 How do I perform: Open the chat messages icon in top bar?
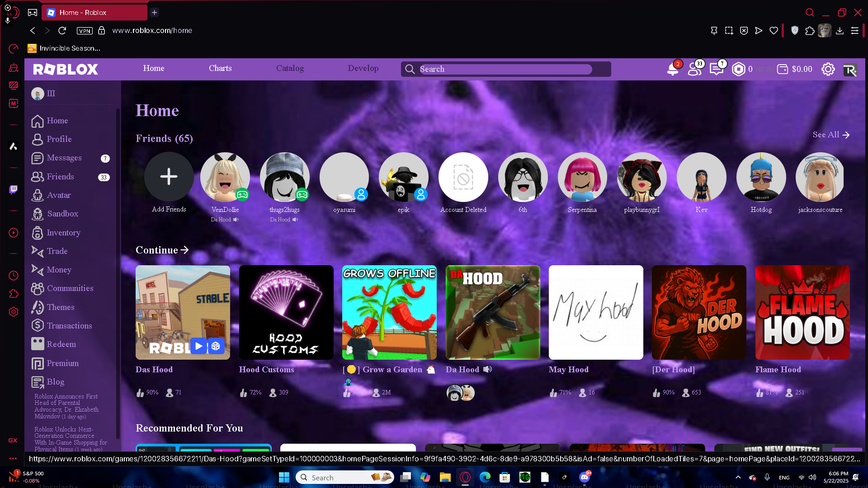point(717,69)
